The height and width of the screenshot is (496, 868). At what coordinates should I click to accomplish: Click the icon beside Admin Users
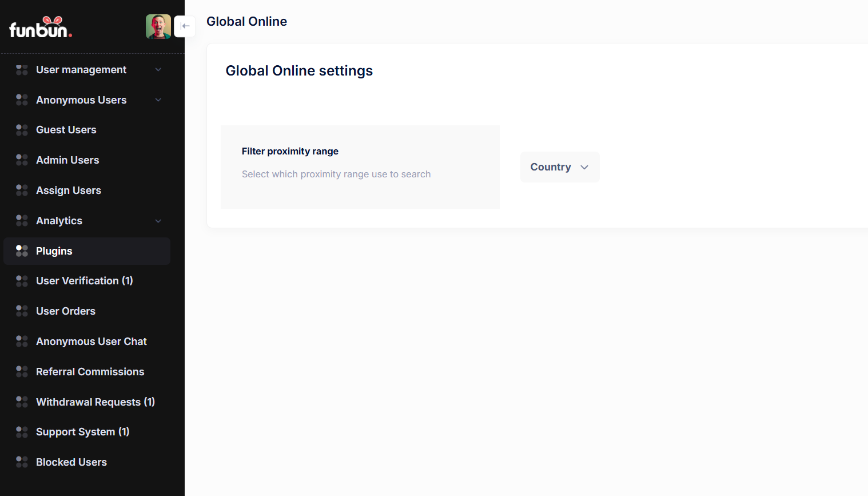[22, 160]
